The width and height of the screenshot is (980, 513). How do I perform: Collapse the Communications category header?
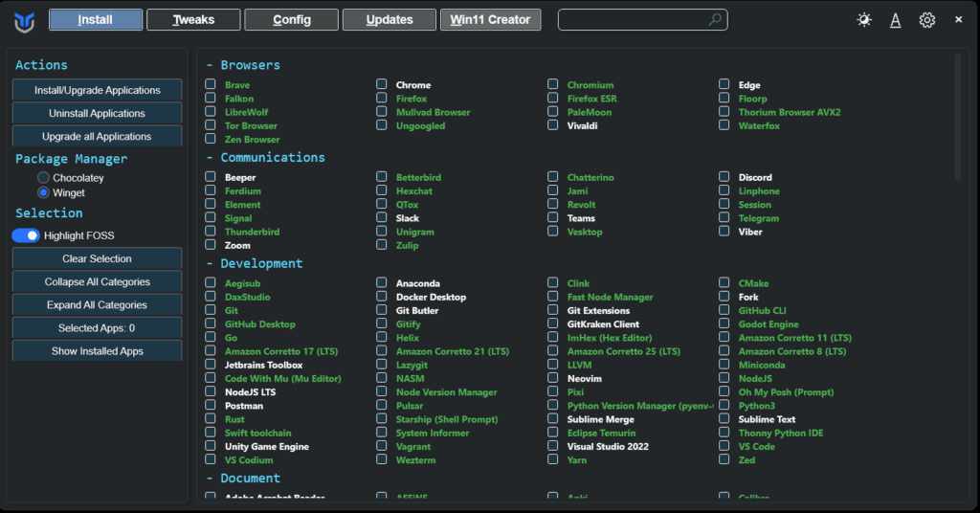265,157
